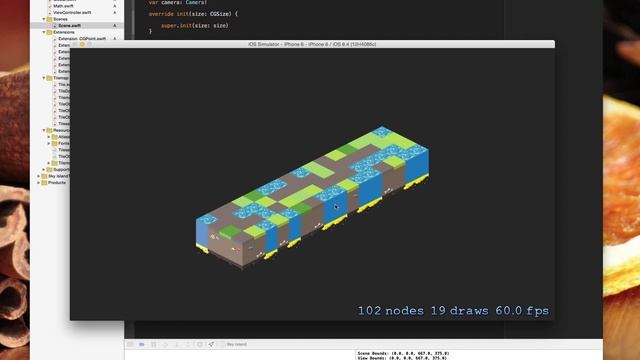Viewport: 640px width, 360px height.
Task: Select the Scenes folder row
Action: point(77,19)
